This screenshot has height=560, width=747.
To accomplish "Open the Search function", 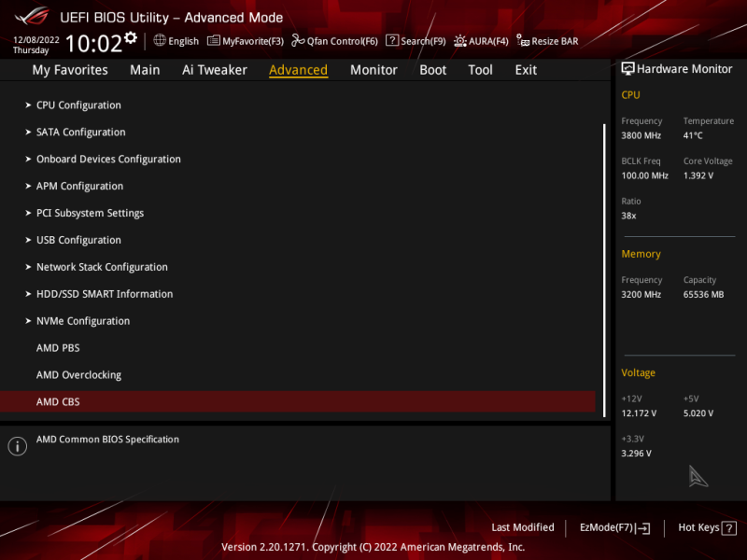I will pyautogui.click(x=414, y=40).
